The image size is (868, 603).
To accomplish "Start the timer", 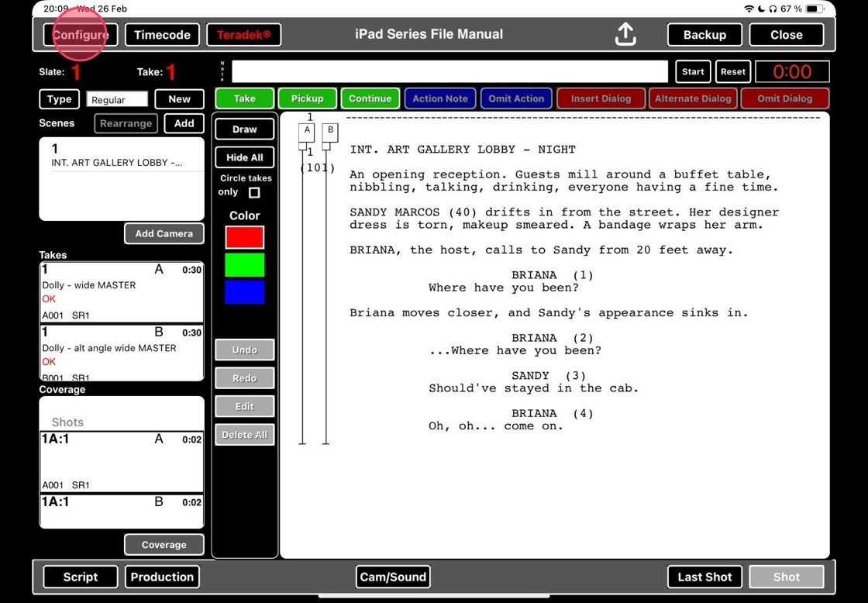I will (693, 71).
